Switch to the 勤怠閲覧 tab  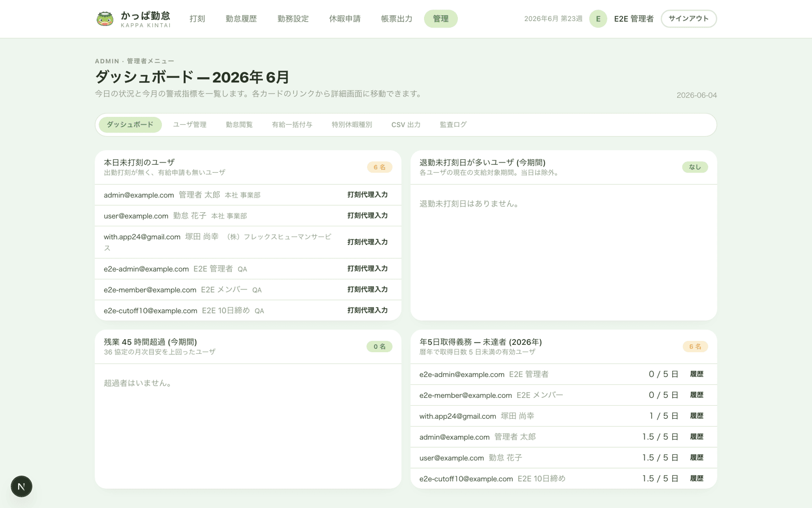(239, 125)
